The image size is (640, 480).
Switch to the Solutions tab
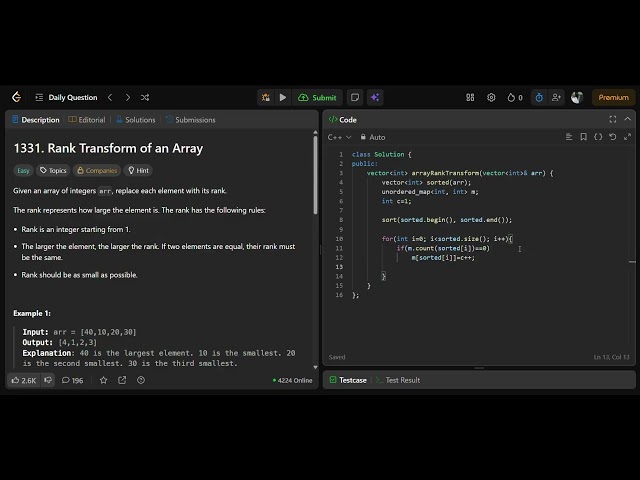[x=136, y=120]
